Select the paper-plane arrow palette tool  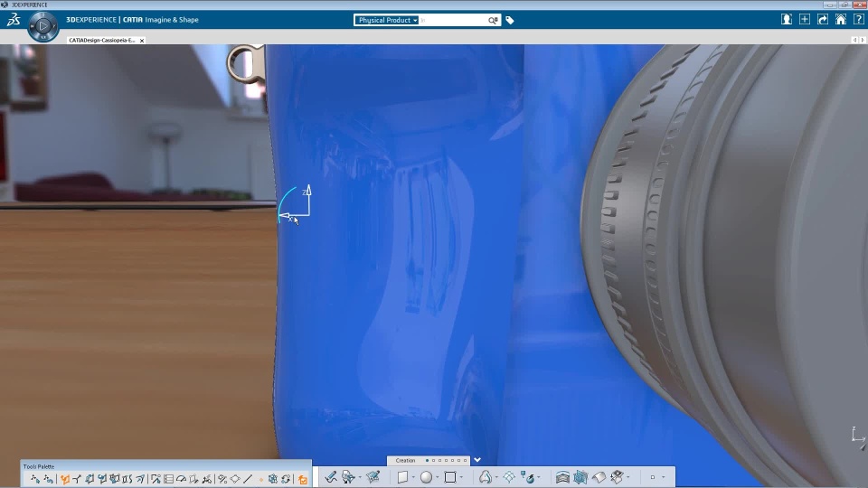point(139,479)
